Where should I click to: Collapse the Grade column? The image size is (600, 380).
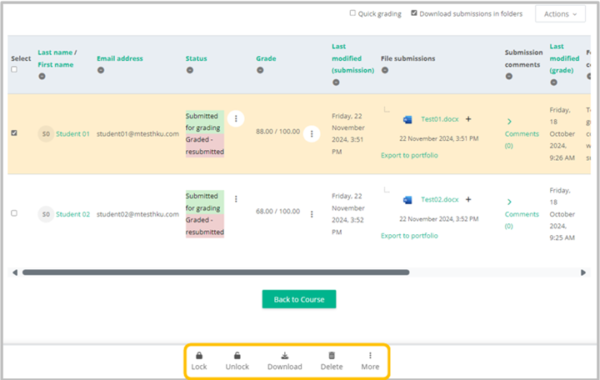point(260,70)
